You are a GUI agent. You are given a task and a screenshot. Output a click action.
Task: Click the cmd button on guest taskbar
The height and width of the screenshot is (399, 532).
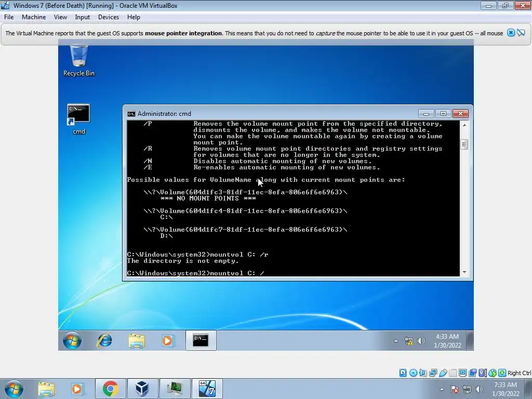(x=201, y=340)
